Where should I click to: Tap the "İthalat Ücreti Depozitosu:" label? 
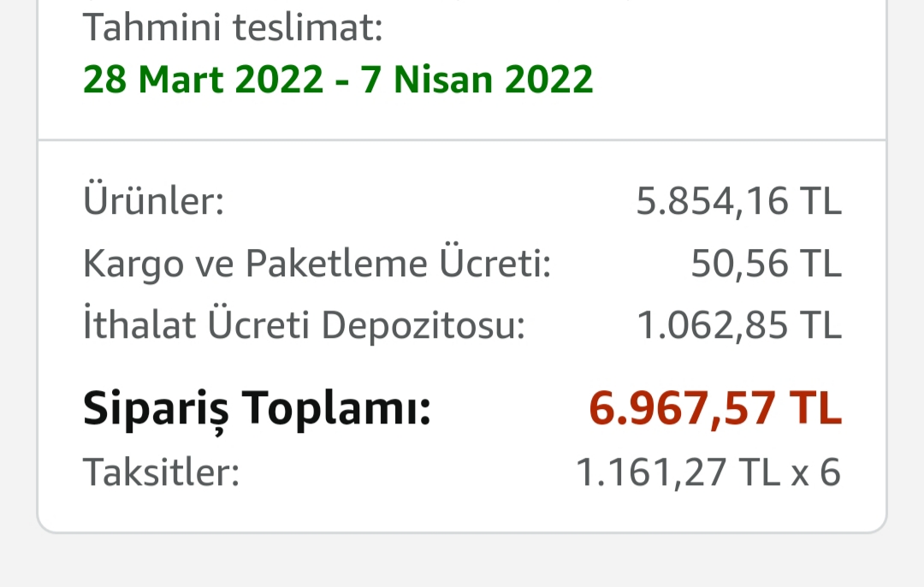pos(304,326)
